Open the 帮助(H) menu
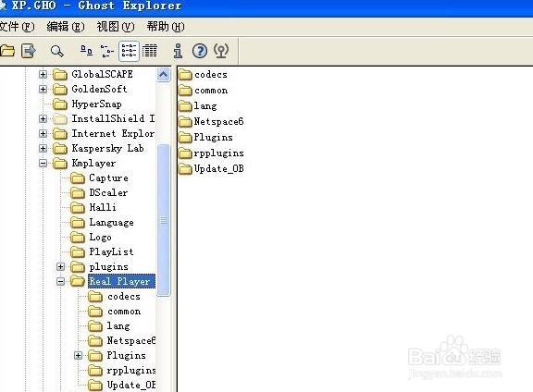 click(x=166, y=27)
